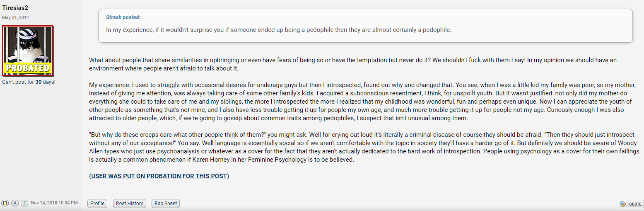Click the paragraph mentioning Karen Horney

[364, 147]
